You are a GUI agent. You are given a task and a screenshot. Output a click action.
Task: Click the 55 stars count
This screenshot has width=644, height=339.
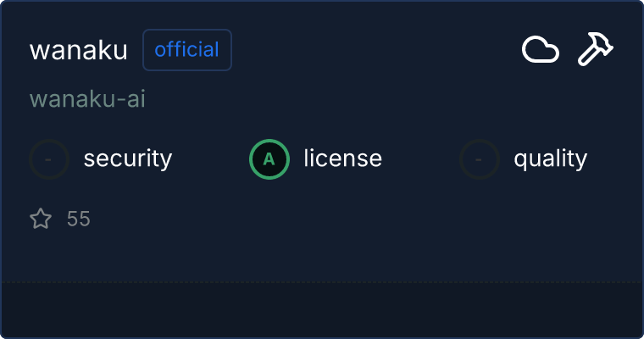point(79,220)
